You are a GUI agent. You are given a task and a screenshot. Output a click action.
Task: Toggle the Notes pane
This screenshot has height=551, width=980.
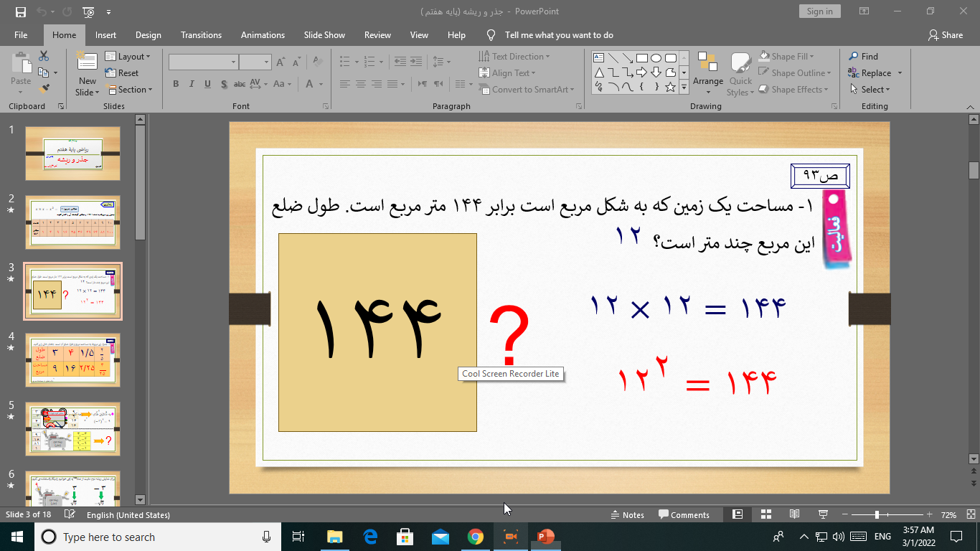point(627,514)
